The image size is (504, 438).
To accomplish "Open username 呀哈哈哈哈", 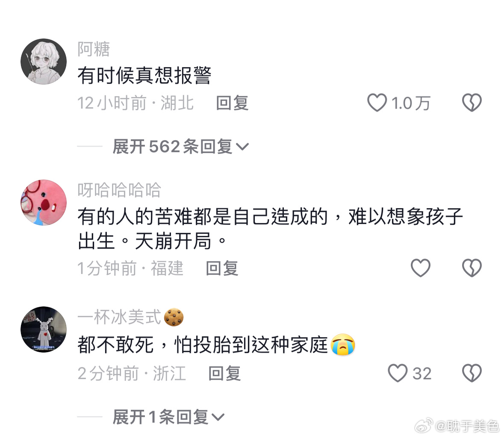I will click(119, 190).
